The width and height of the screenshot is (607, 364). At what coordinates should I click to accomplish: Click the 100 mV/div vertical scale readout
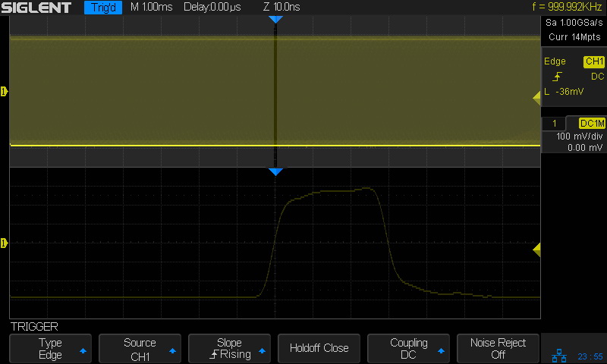click(x=579, y=136)
